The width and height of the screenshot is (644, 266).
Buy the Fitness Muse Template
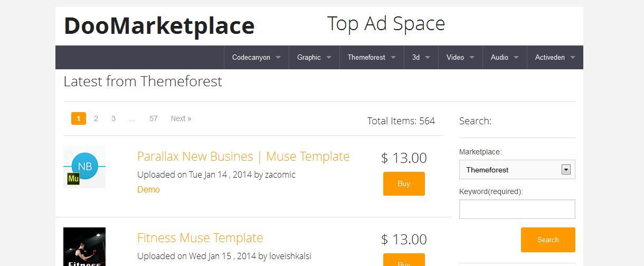(x=404, y=260)
